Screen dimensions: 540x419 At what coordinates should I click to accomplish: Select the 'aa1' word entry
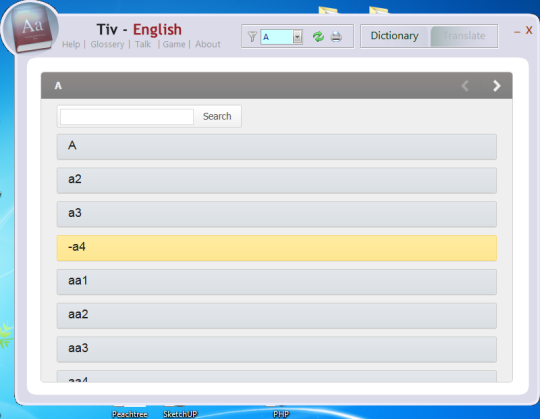tap(277, 282)
